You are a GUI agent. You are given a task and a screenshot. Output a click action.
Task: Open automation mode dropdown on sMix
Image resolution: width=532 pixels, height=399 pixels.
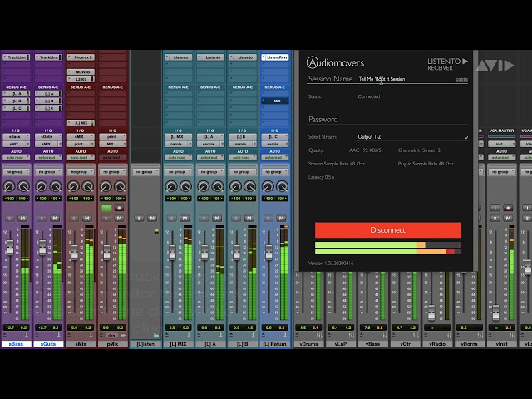click(x=81, y=157)
